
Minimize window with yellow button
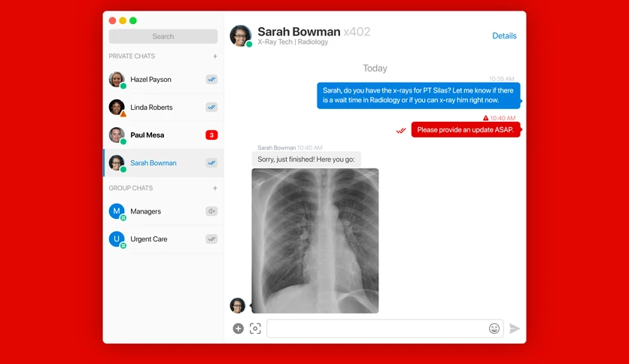(x=123, y=20)
